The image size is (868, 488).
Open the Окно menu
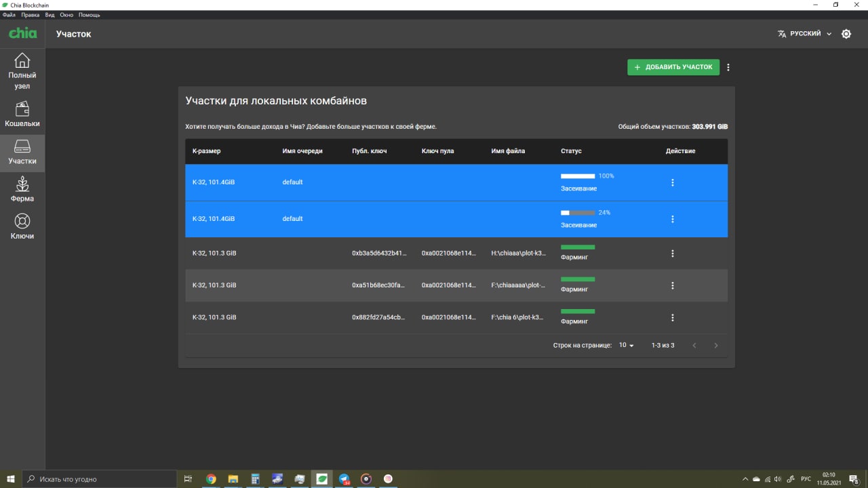point(66,14)
